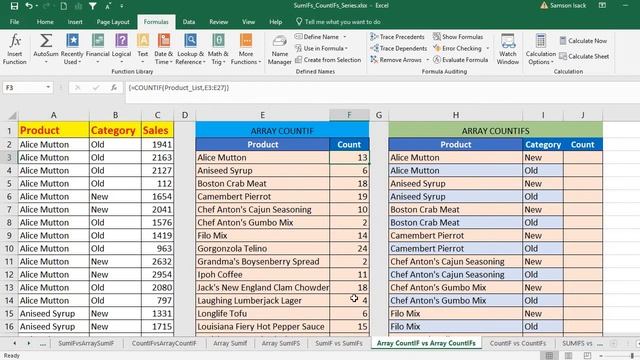This screenshot has width=640, height=360.
Task: Switch to the Data ribbon tab
Action: (189, 22)
